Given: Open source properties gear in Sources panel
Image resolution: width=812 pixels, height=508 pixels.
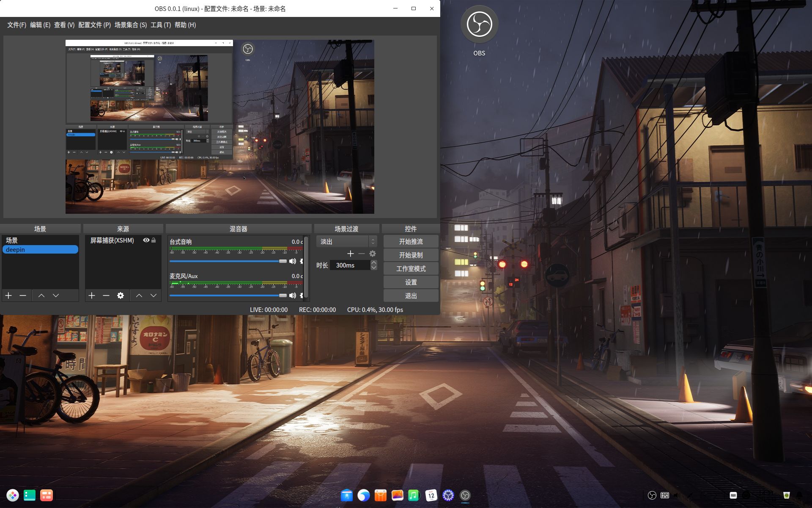Looking at the screenshot, I should (x=121, y=295).
